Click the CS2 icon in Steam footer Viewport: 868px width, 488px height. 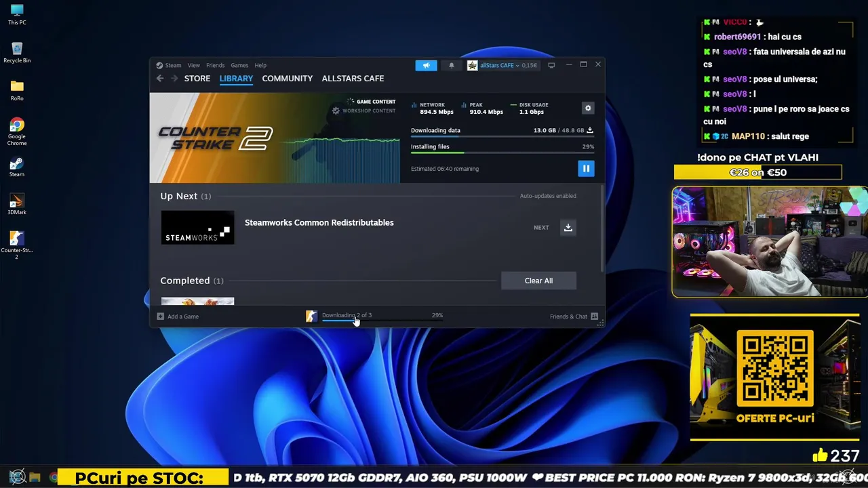pos(311,317)
